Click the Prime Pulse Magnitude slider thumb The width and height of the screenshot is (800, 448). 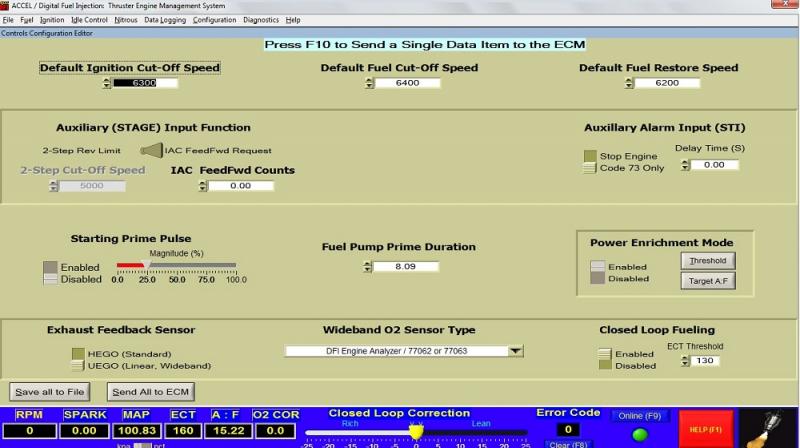click(146, 265)
